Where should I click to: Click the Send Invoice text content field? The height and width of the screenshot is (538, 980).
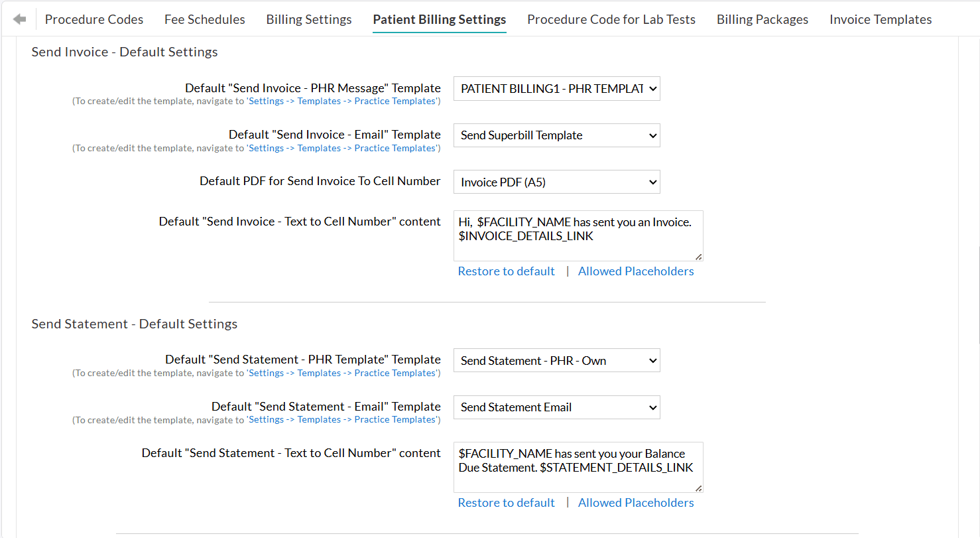click(x=578, y=236)
